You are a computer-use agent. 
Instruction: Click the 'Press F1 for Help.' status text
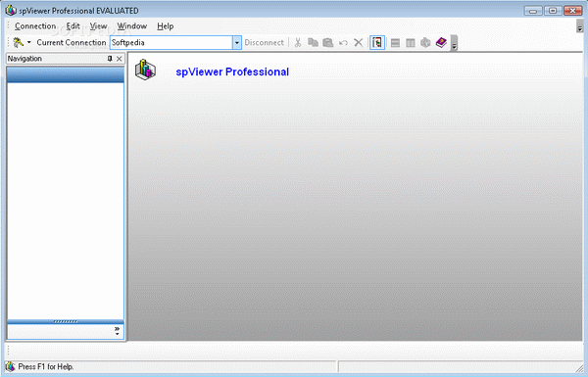[x=46, y=366]
